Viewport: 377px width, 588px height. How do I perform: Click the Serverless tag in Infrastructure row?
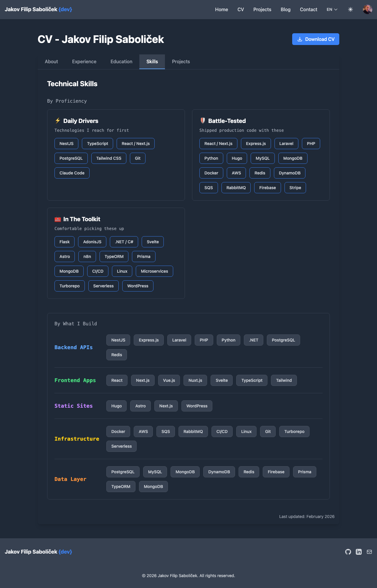click(121, 446)
